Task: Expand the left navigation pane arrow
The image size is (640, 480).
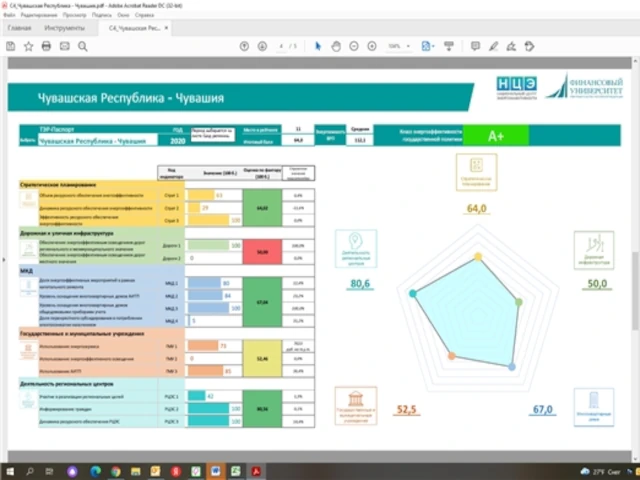Action: [4, 260]
